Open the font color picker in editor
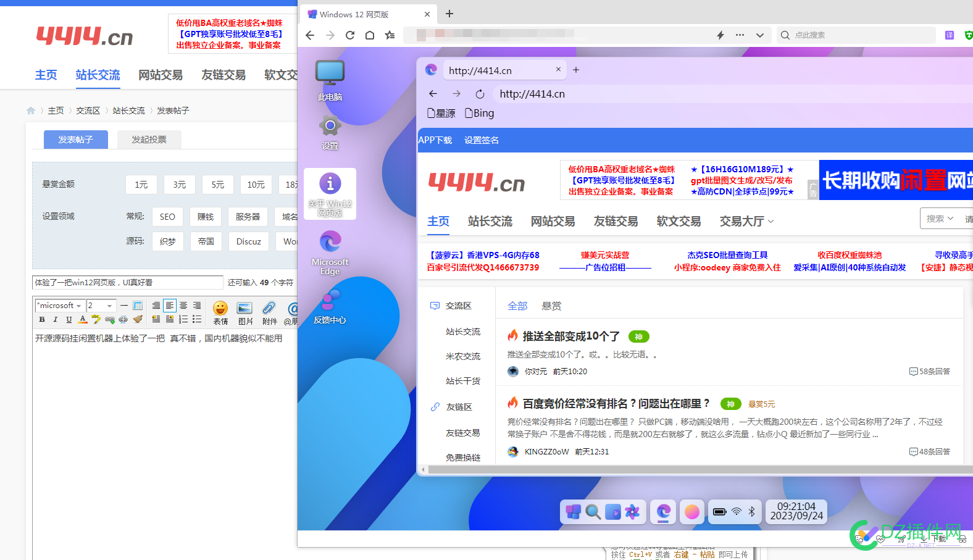Image resolution: width=973 pixels, height=560 pixels. tap(83, 319)
